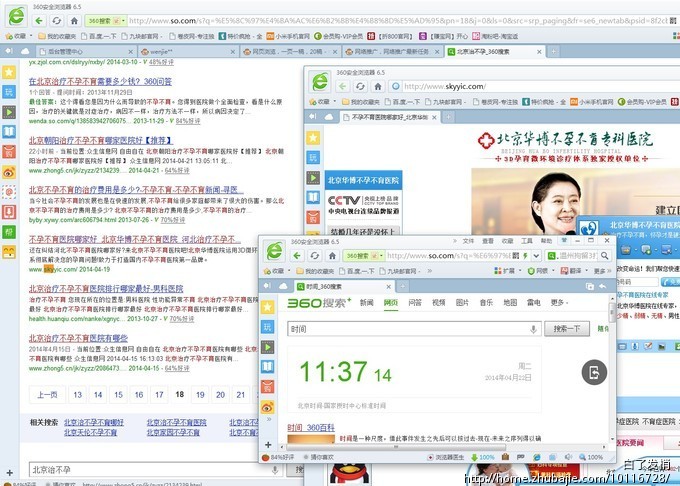Open home page in the front 时间 window
The image size is (680, 486).
point(332,255)
